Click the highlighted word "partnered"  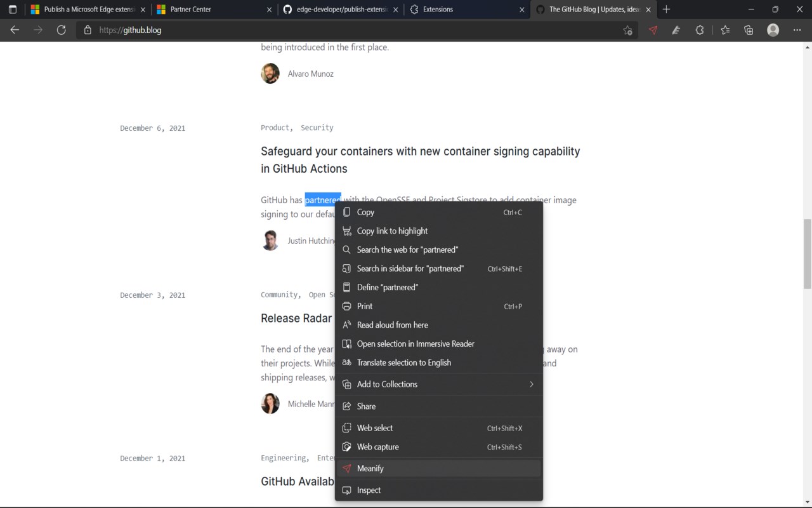click(x=323, y=200)
